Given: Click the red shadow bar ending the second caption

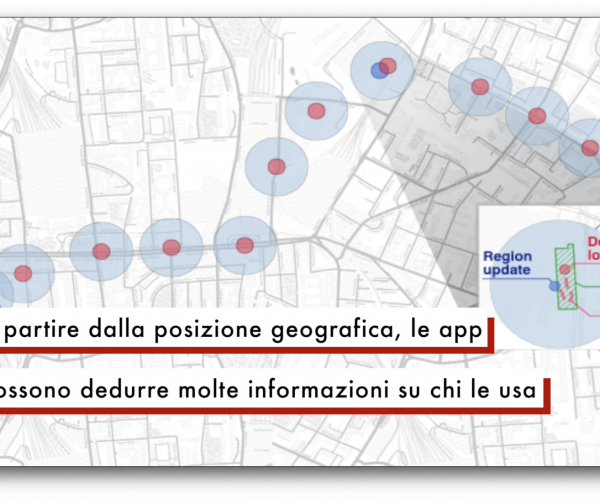Looking at the screenshot, I should [x=547, y=392].
